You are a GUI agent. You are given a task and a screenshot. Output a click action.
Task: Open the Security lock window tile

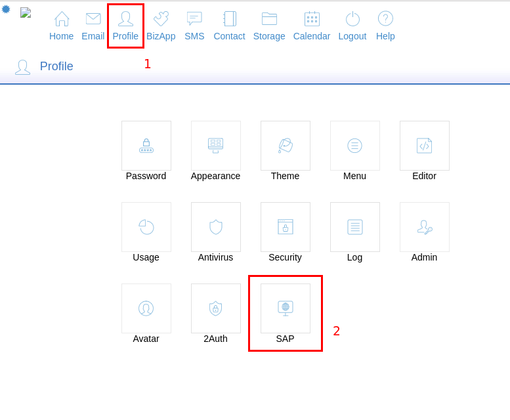[x=286, y=227]
